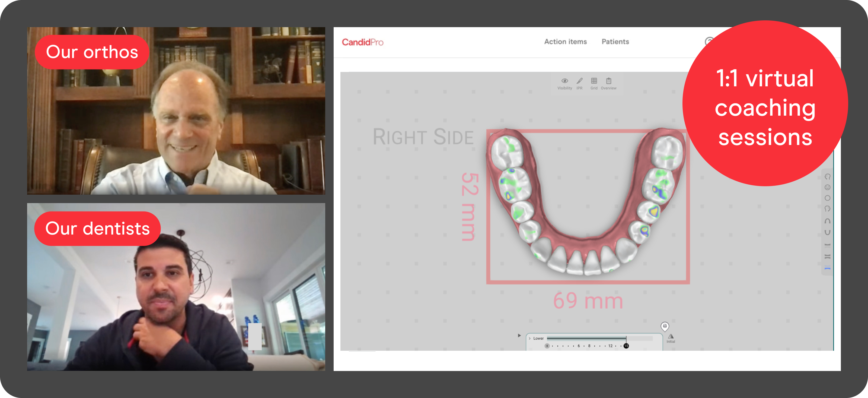Viewport: 868px width, 398px height.
Task: Go to the Patients tab
Action: (x=615, y=42)
